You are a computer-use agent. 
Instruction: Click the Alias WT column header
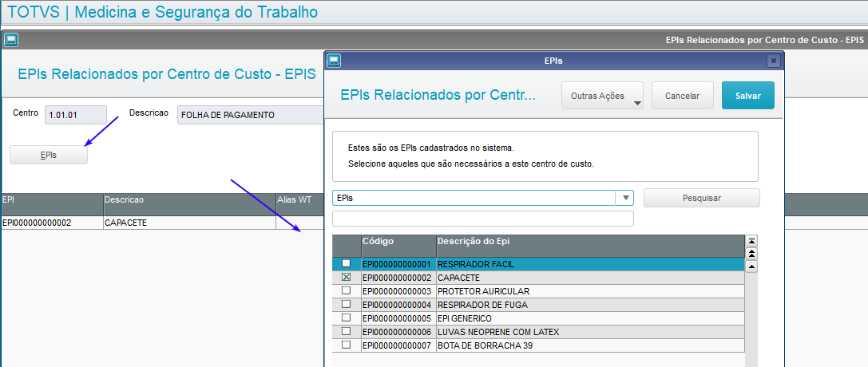click(299, 204)
